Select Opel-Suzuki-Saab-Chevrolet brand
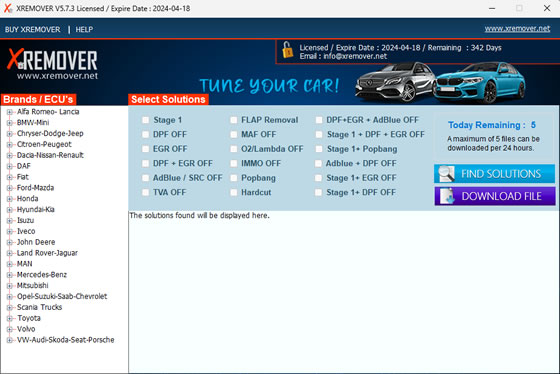The image size is (560, 374). pyautogui.click(x=62, y=296)
